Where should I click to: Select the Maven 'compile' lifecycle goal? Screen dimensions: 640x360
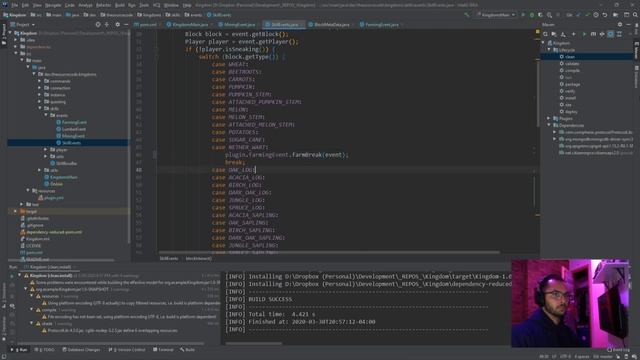572,71
